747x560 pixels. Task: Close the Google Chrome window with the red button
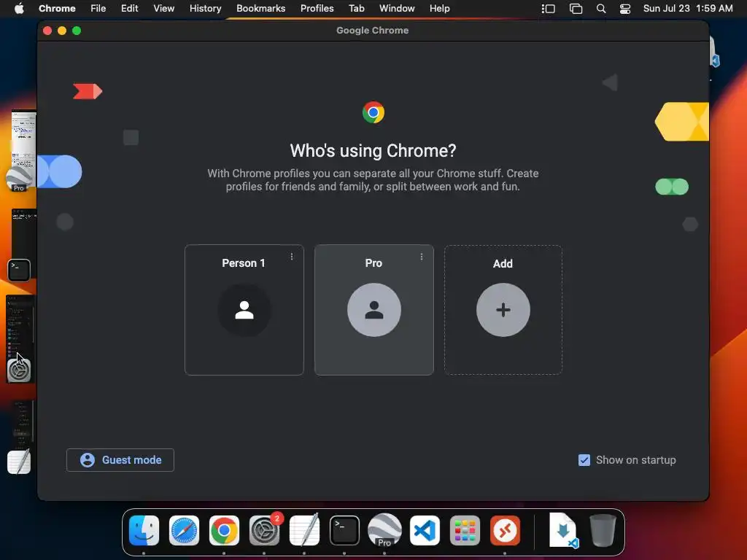[47, 31]
